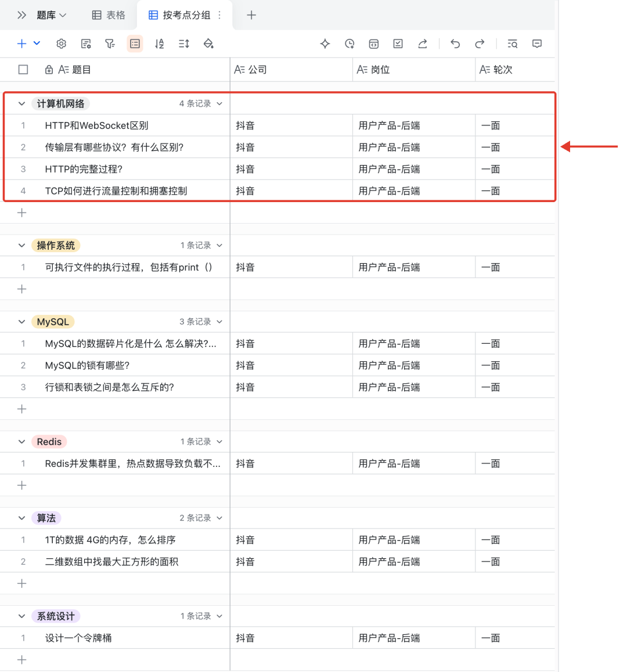This screenshot has width=627, height=672.
Task: Collapse the MySQL group
Action: 21,322
